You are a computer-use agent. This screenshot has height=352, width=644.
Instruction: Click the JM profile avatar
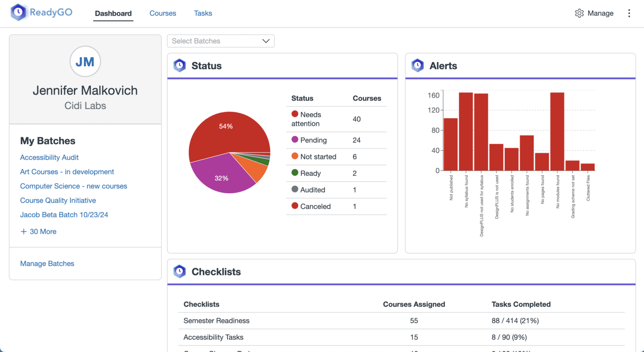[x=85, y=62]
